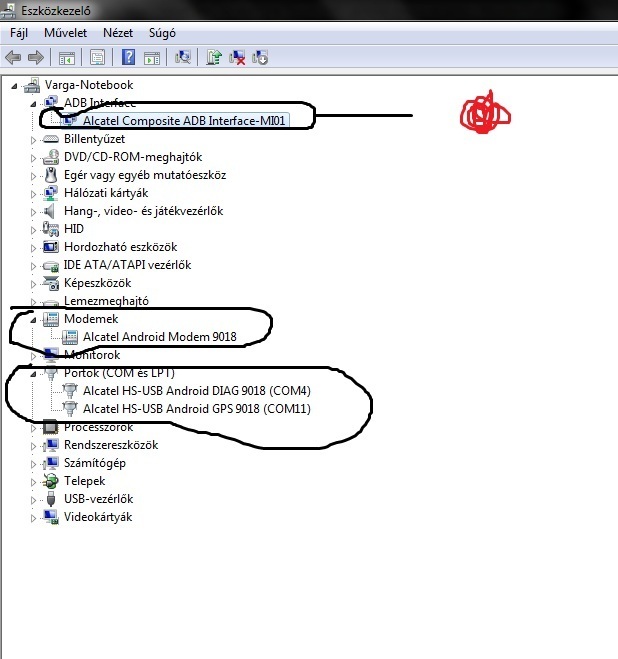Screen dimensions: 618x659
Task: Expand the Telepek branch arrow
Action: coord(33,482)
